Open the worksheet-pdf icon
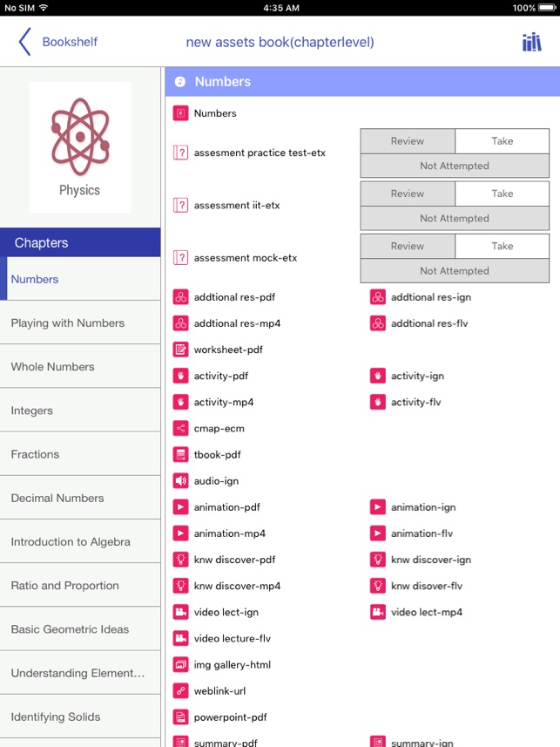The image size is (560, 747). pos(180,350)
